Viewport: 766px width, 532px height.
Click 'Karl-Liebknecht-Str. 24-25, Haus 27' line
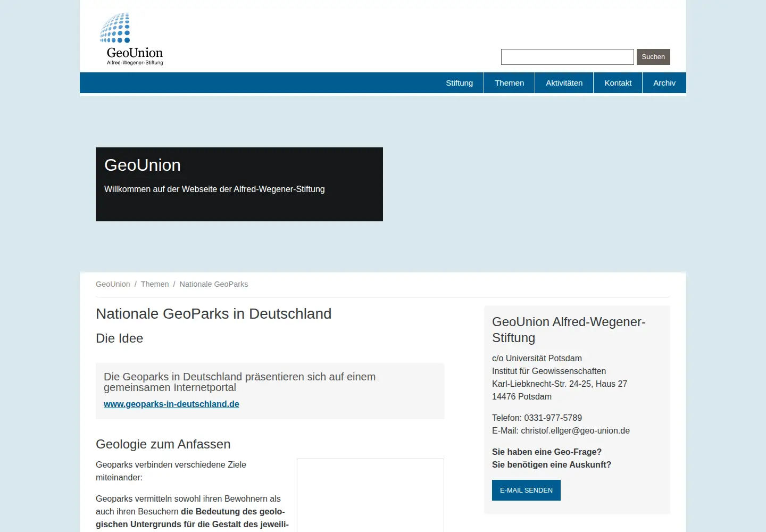click(x=560, y=384)
